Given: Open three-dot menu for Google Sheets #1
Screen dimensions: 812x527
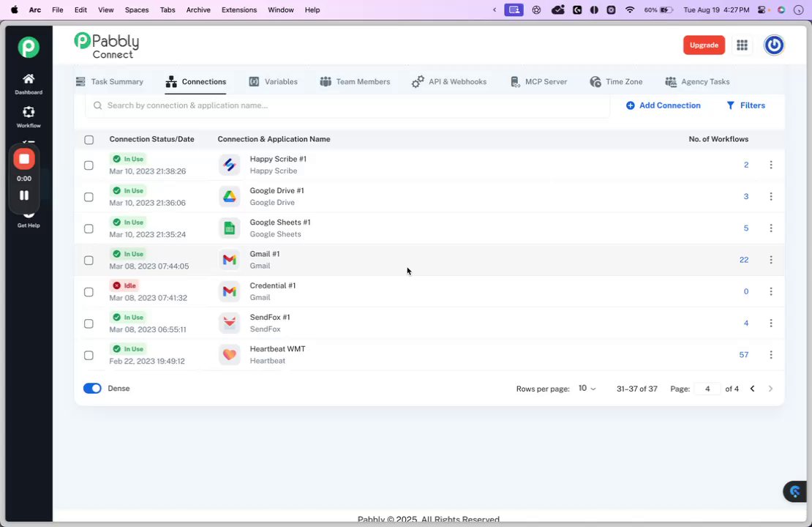Looking at the screenshot, I should tap(770, 228).
